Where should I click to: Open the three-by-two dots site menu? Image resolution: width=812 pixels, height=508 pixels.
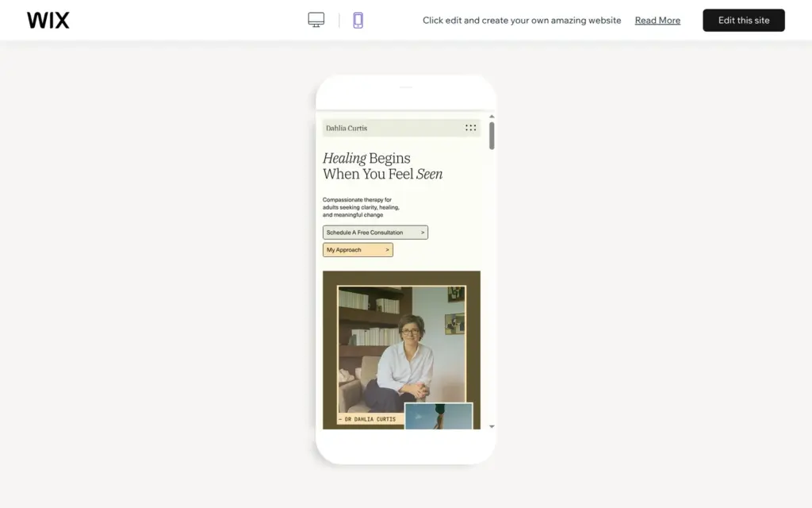pos(470,128)
